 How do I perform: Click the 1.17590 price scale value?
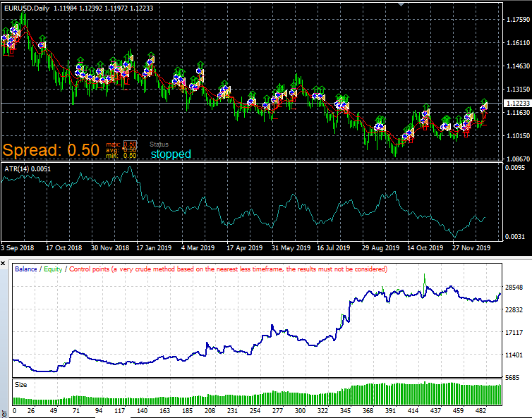[518, 20]
